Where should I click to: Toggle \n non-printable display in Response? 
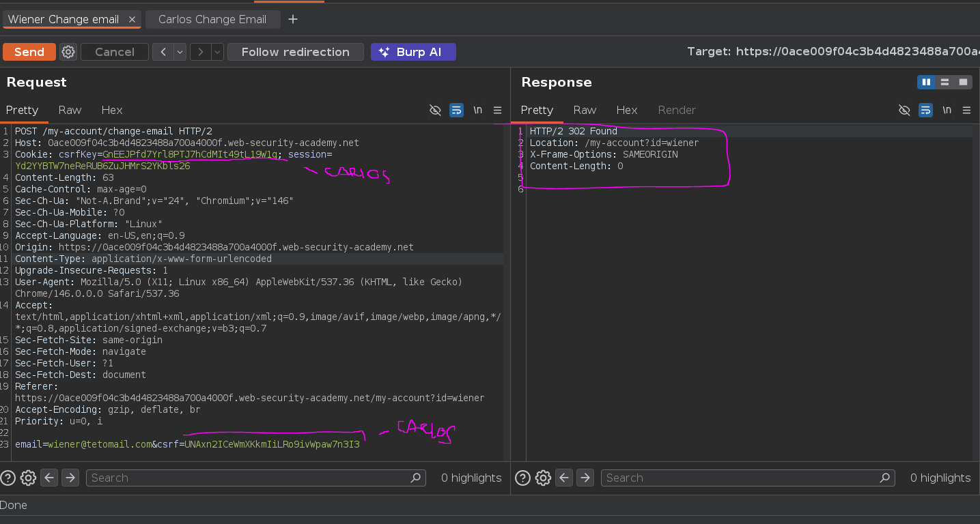click(947, 110)
